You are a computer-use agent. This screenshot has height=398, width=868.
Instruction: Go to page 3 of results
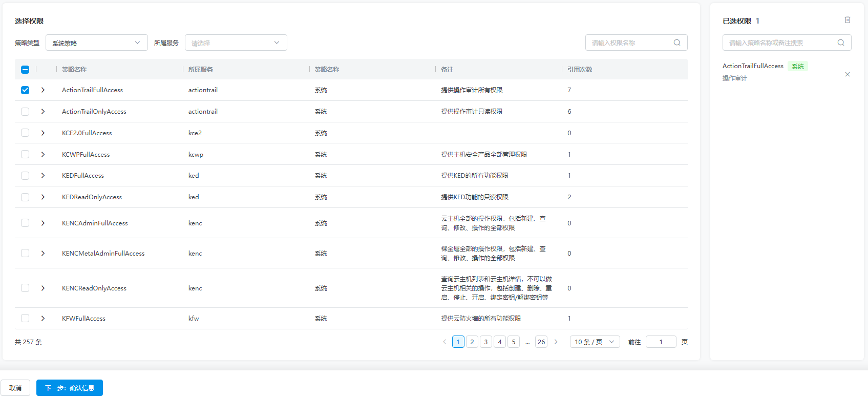(x=486, y=342)
